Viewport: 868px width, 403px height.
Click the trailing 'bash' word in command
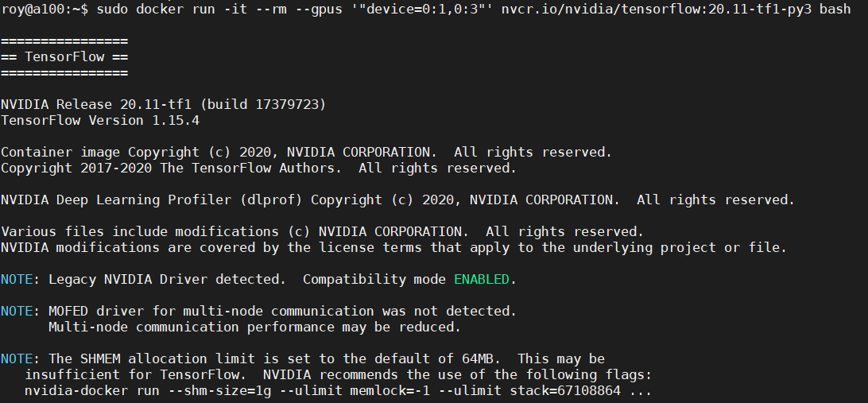click(835, 10)
